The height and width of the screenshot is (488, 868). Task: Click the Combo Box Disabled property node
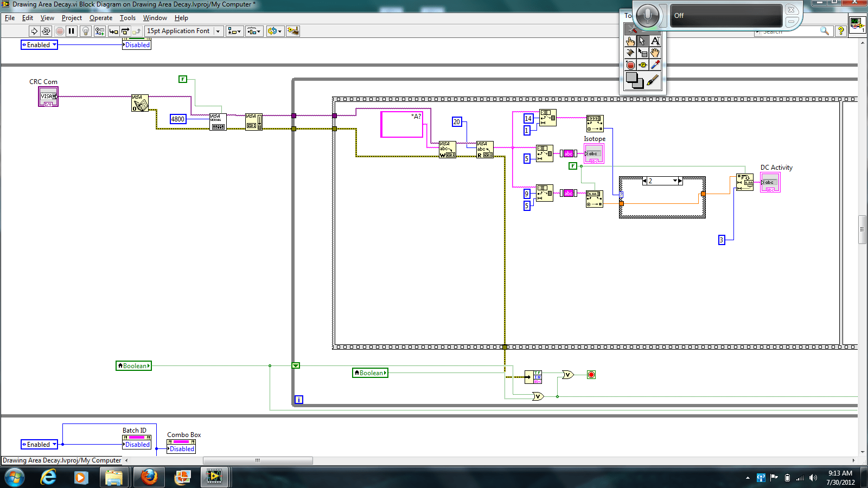point(181,446)
